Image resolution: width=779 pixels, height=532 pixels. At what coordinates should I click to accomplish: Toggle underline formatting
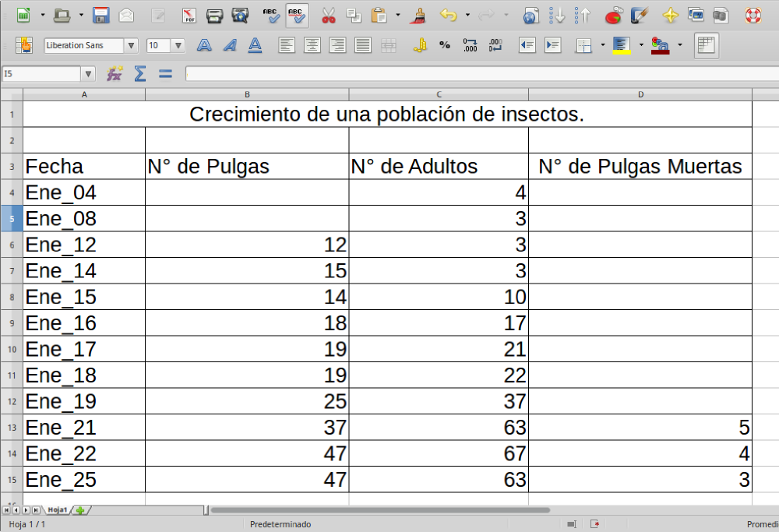click(x=255, y=45)
